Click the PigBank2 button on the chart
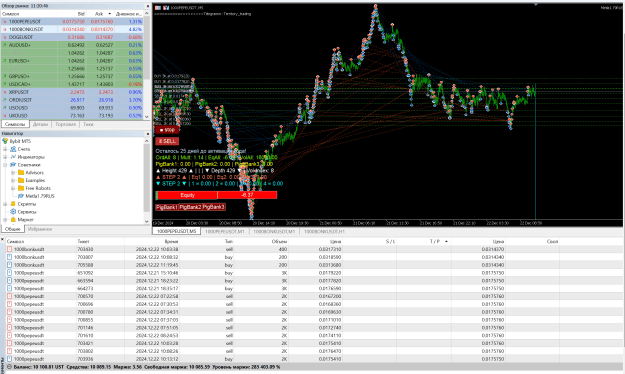The height and width of the screenshot is (374, 625). [190, 207]
